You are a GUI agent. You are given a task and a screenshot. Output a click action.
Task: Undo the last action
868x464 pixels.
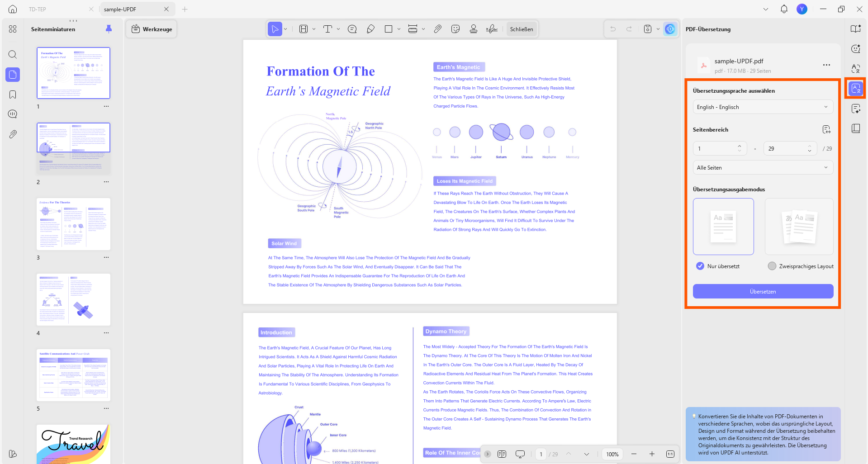tap(613, 29)
